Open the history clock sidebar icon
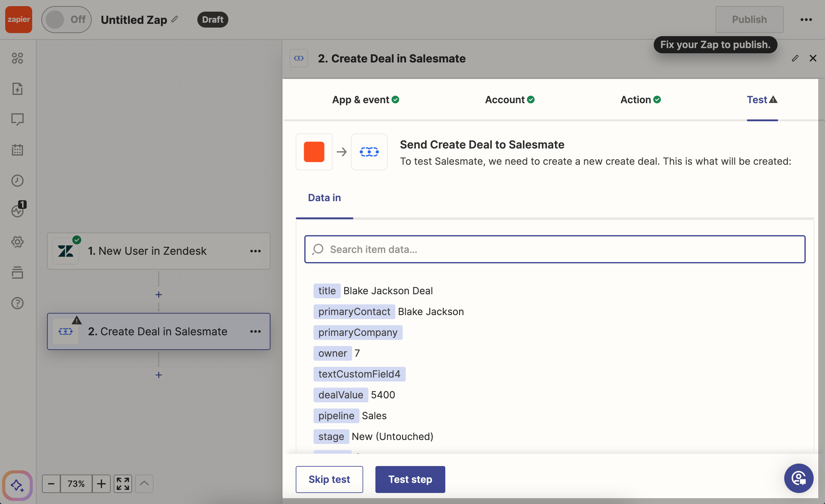Viewport: 825px width, 504px height. pyautogui.click(x=17, y=181)
